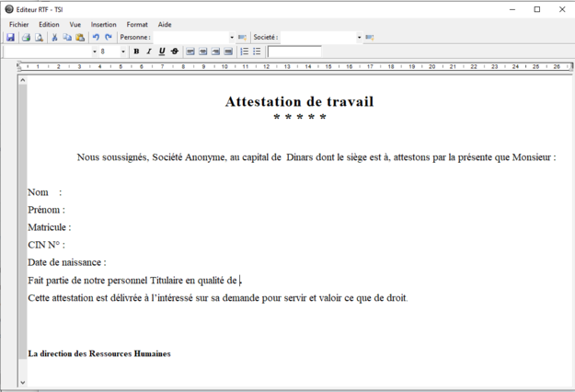This screenshot has width=575, height=392.
Task: Open the Personne dropdown
Action: 232,38
